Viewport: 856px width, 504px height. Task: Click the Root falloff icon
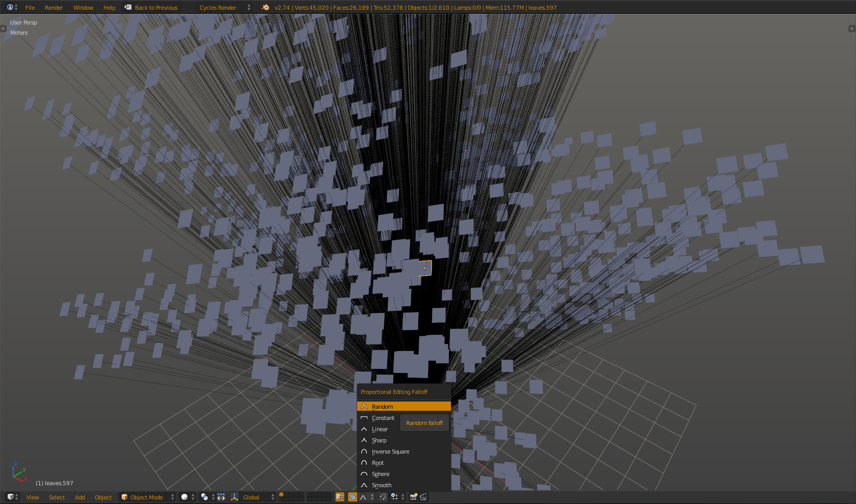364,462
